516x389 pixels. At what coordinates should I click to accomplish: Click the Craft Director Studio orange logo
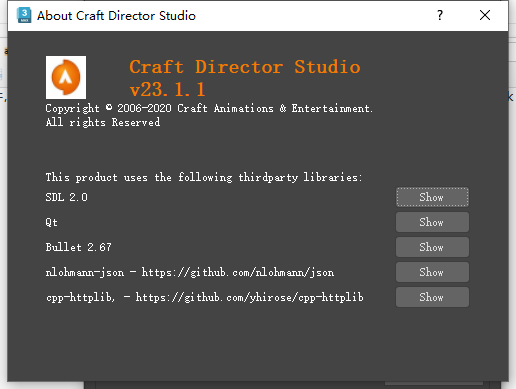click(x=66, y=77)
